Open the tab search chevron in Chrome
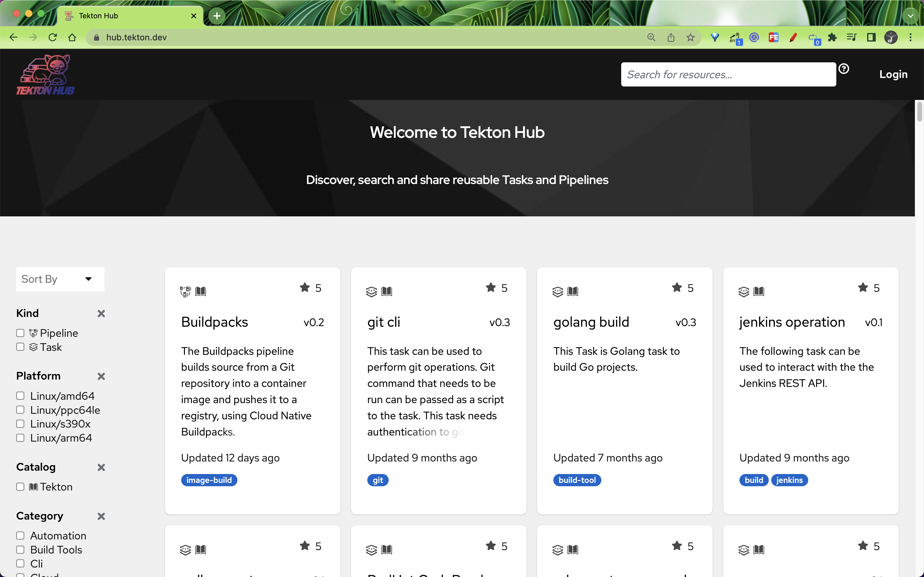The height and width of the screenshot is (577, 924). click(911, 16)
